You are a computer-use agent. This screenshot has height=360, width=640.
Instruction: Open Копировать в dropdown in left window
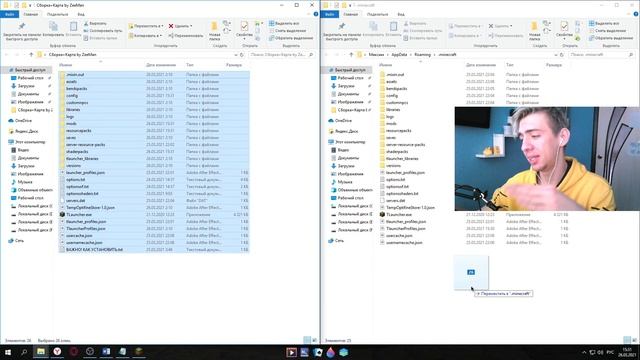point(145,36)
